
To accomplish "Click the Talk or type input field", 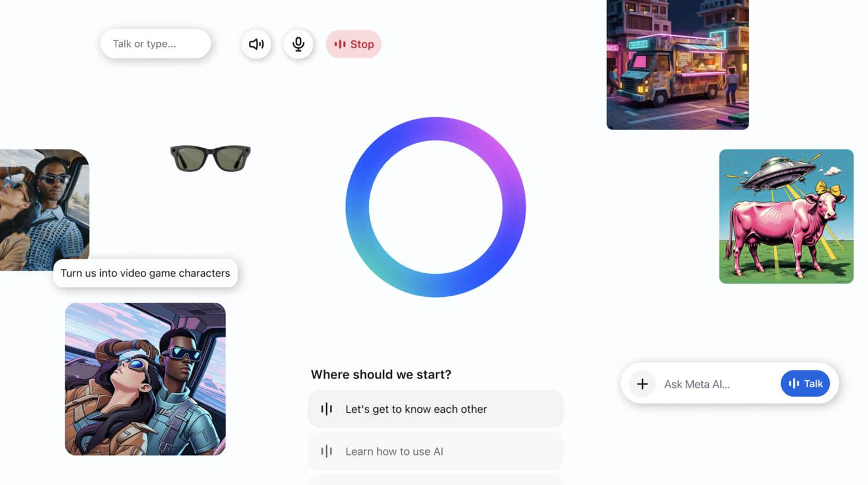I will click(156, 43).
